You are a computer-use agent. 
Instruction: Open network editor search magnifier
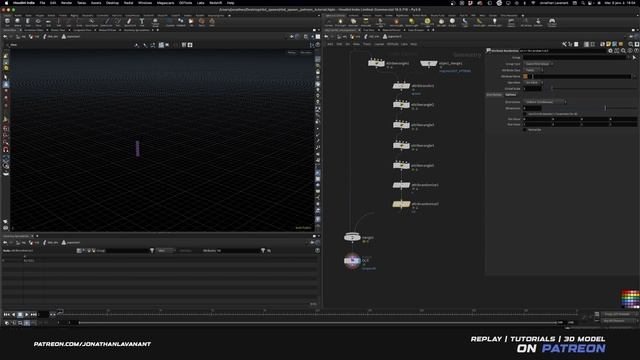coord(630,44)
